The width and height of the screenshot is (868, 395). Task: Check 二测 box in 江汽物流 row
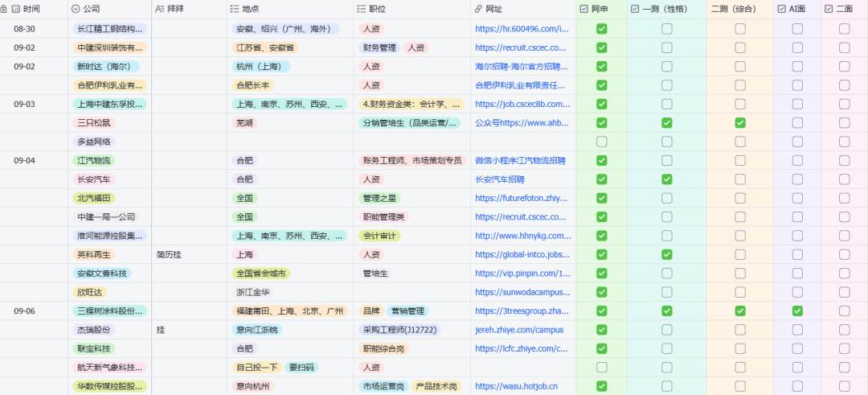click(x=740, y=161)
